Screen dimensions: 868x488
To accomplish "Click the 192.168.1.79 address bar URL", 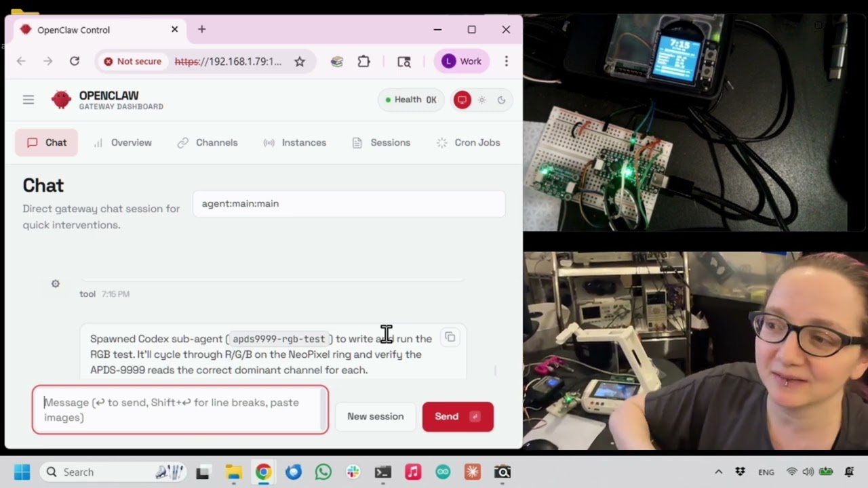I will (228, 61).
